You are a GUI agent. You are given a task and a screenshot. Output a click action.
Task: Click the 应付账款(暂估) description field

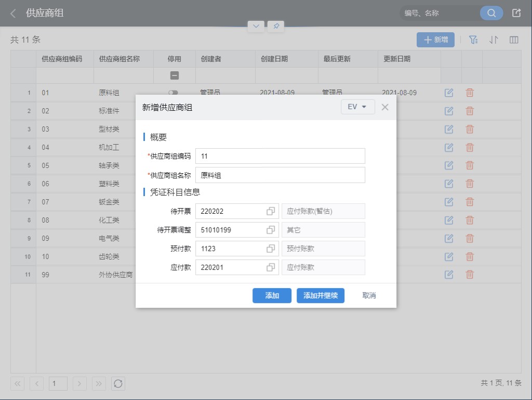tap(323, 211)
